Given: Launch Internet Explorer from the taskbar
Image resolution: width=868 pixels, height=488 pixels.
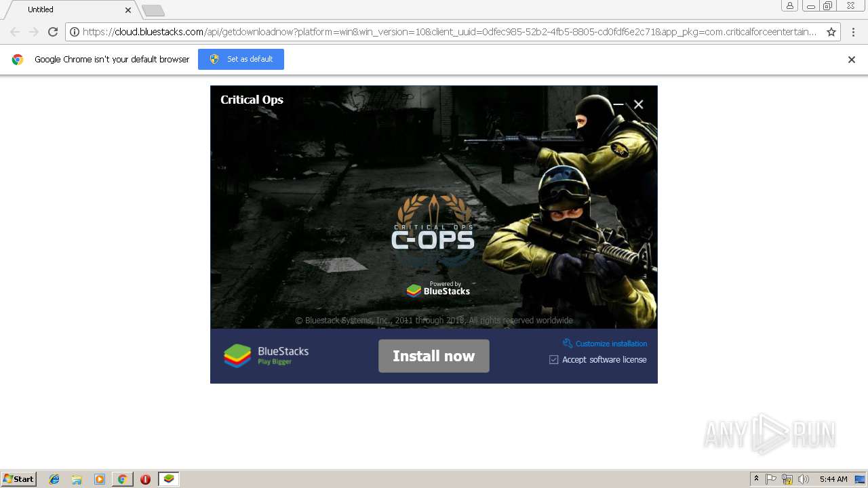Looking at the screenshot, I should 54,479.
